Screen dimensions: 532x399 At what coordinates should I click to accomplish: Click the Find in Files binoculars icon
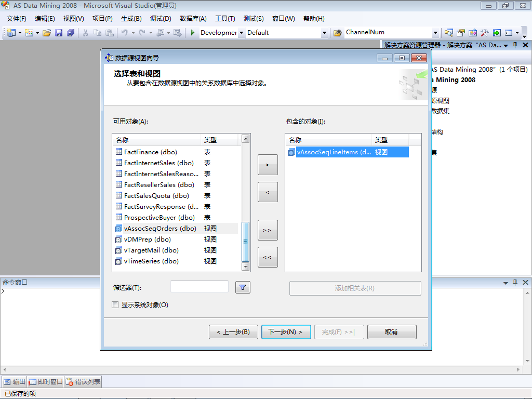(x=337, y=33)
